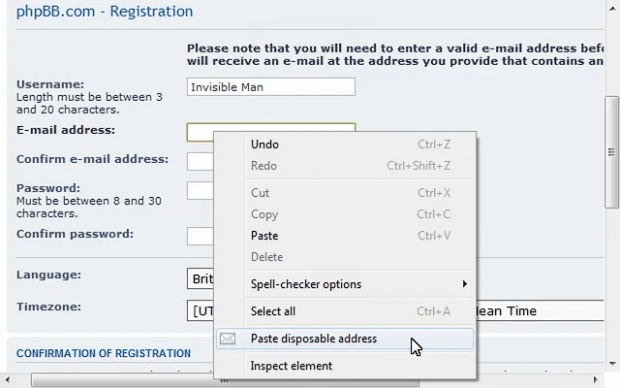Image resolution: width=620 pixels, height=388 pixels.
Task: Click the envelope icon beside Paste disposable address
Action: click(228, 339)
